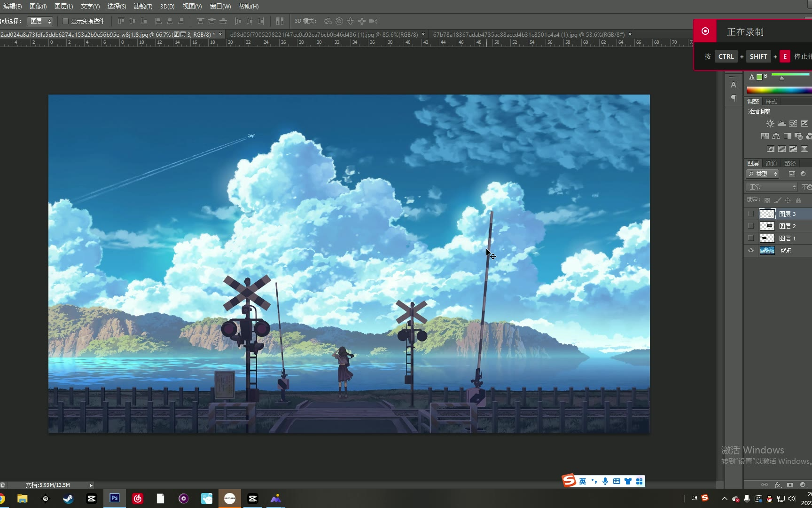The width and height of the screenshot is (812, 508).
Task: Align top edges icon in options bar
Action: pos(121,21)
